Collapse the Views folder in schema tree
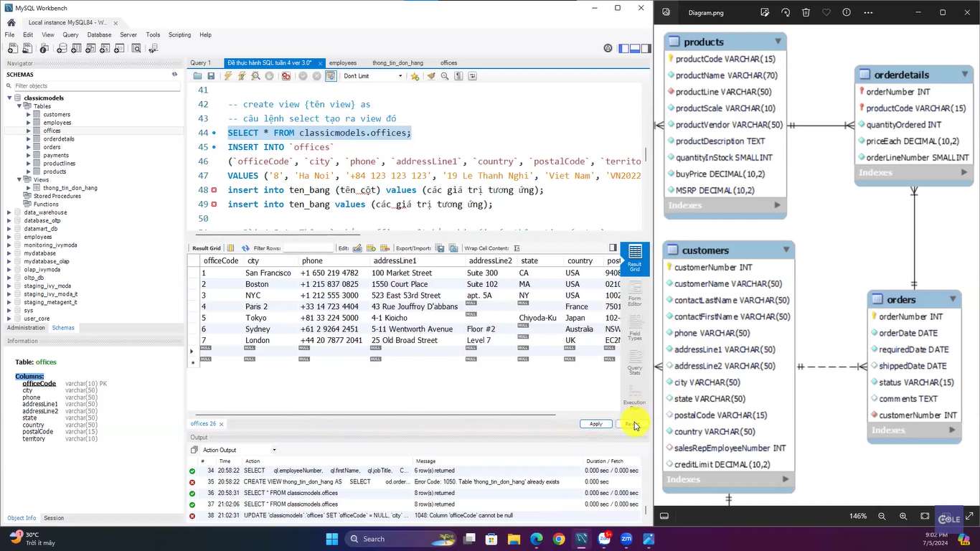 pyautogui.click(x=19, y=180)
